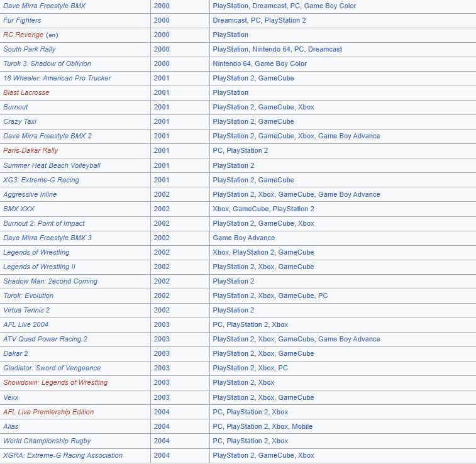Click the red Paris-Dakar Rally link
The width and height of the screenshot is (476, 464).
31,150
